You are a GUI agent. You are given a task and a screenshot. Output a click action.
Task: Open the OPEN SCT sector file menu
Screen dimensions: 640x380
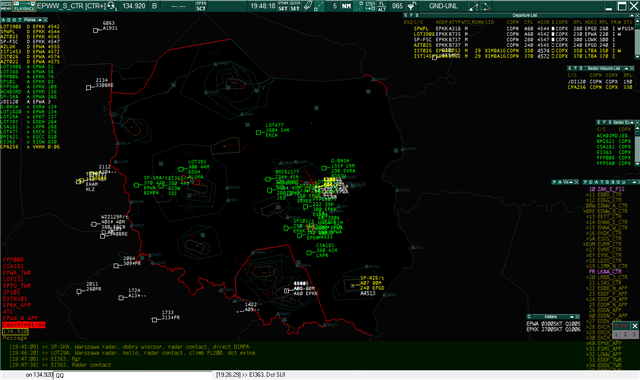coord(201,6)
